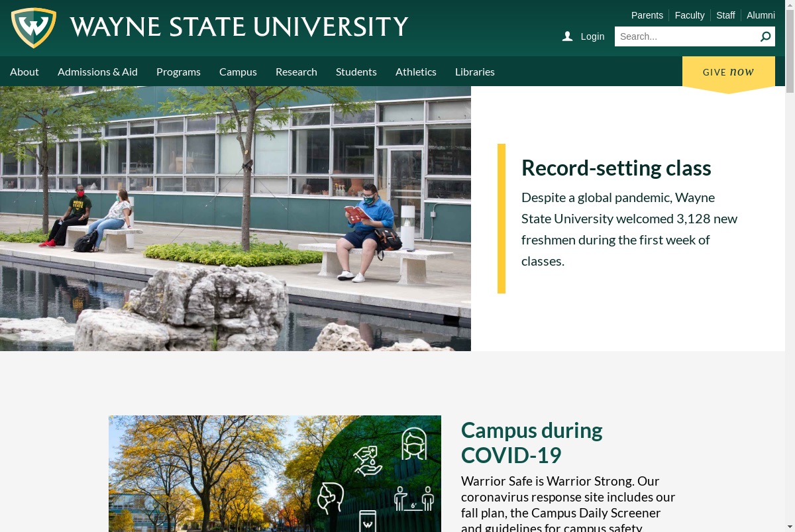
Task: Open the Students menu
Action: click(x=356, y=72)
